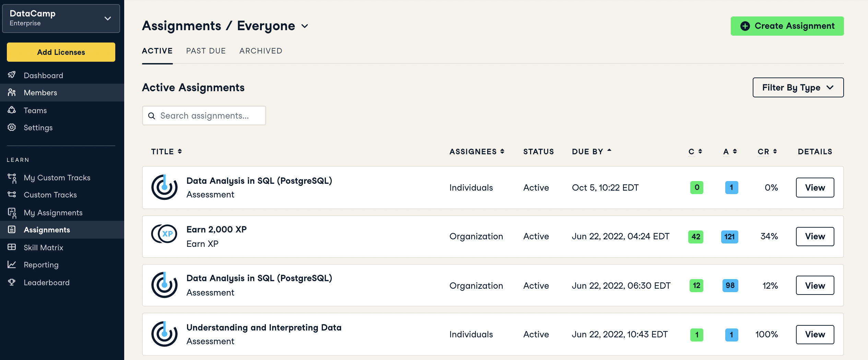Sort assignments by Title column
This screenshot has height=360, width=868.
(166, 152)
